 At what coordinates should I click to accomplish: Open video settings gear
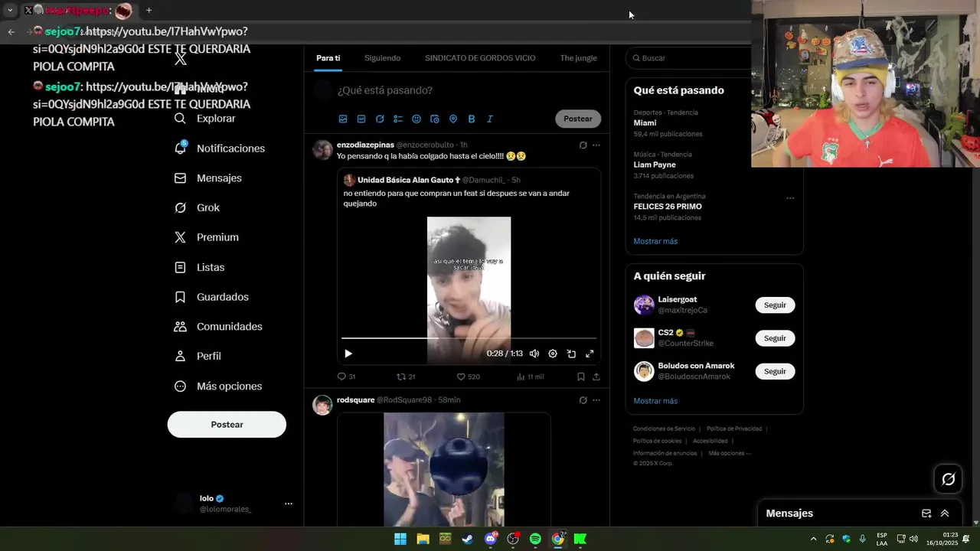pos(553,354)
